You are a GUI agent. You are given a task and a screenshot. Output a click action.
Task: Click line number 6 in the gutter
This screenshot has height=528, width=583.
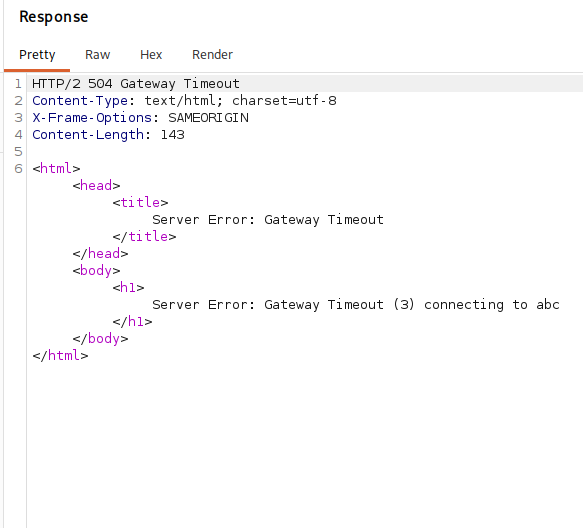pyautogui.click(x=18, y=169)
